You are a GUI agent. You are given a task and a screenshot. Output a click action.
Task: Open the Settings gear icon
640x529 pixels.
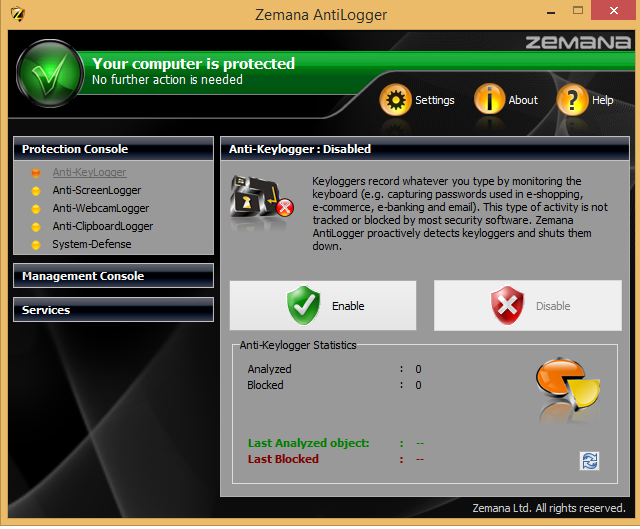point(395,100)
